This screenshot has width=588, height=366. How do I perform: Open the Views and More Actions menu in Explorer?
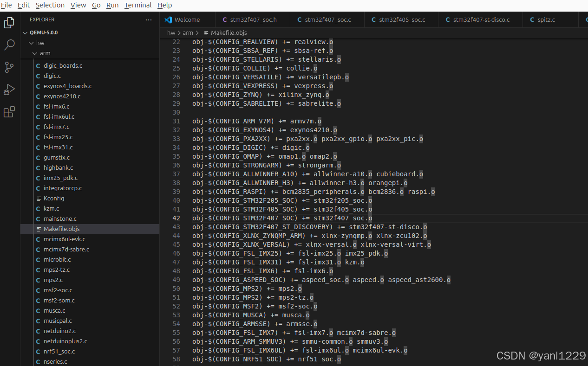tap(149, 19)
